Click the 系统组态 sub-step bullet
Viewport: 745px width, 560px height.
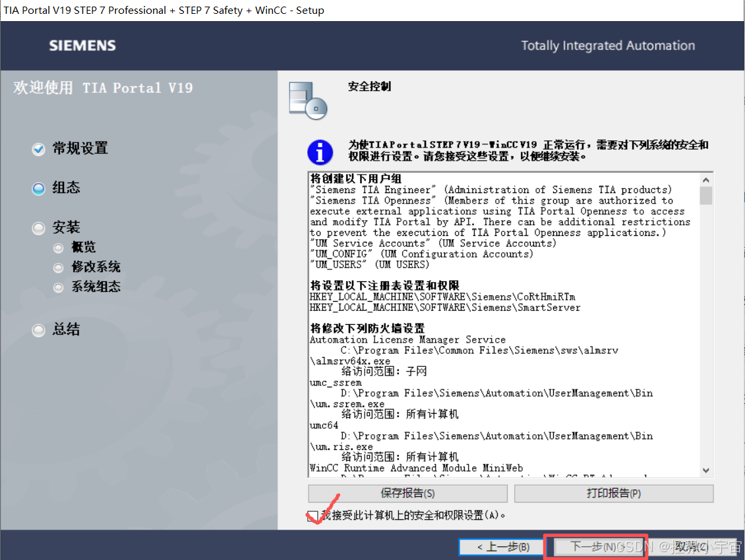point(59,287)
